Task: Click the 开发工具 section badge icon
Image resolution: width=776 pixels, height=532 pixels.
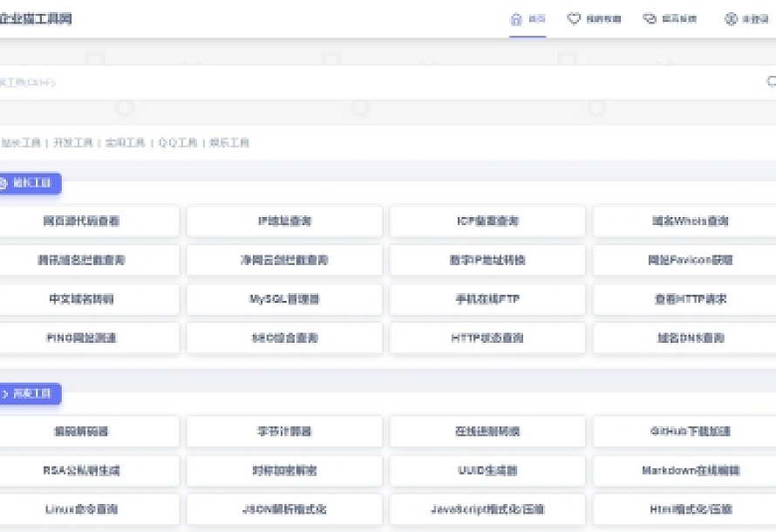Action: point(3,394)
